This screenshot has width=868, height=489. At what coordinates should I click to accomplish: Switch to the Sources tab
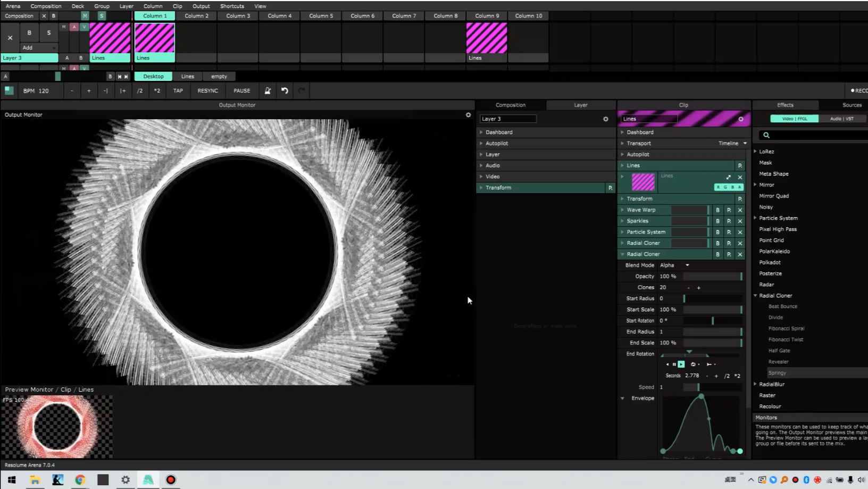click(852, 105)
